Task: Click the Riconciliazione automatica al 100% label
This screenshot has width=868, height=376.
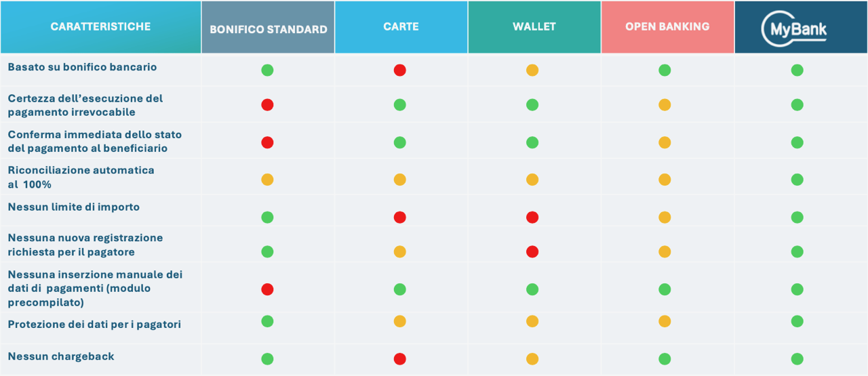Action: (x=81, y=177)
